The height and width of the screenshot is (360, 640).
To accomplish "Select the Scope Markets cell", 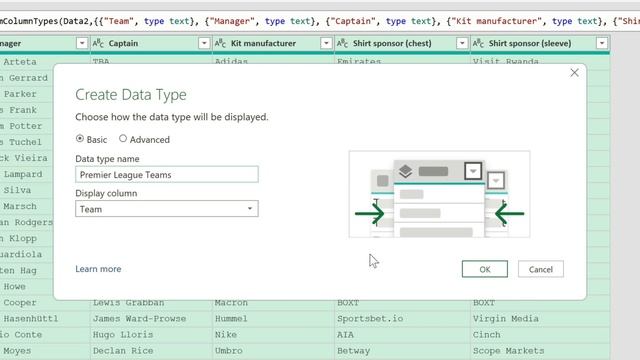I will (x=540, y=351).
